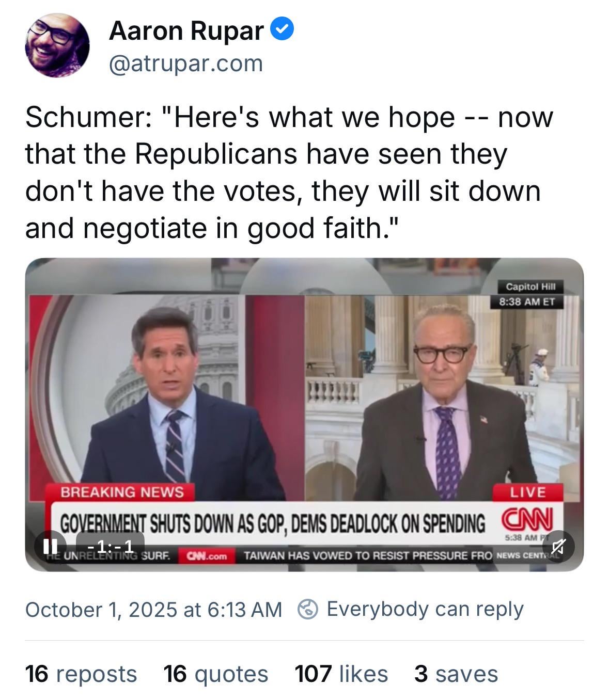Pause the playing video
Screen dimensions: 609x700
(50, 546)
